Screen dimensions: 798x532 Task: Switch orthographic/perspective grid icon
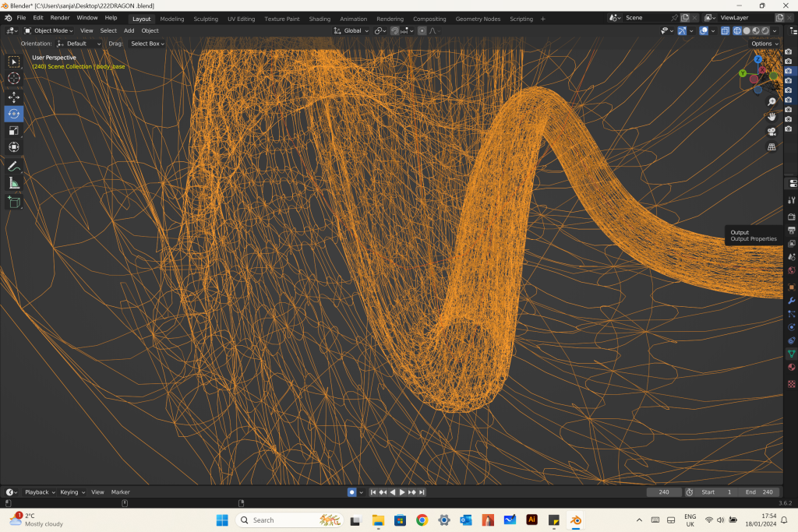772,146
